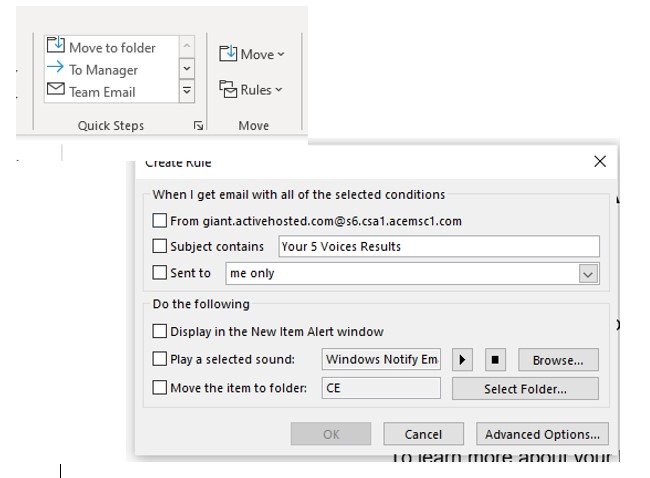Tick the Sent to checkbox

click(160, 273)
